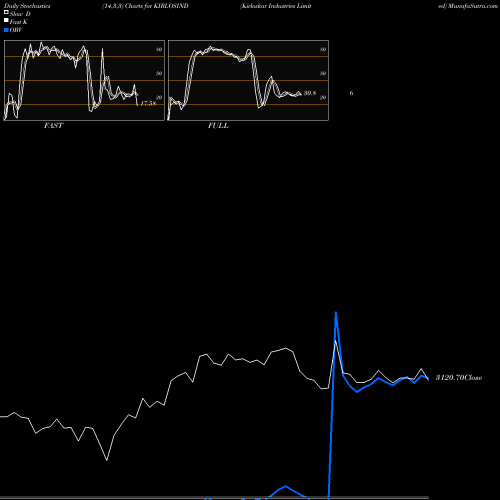Click the tall blue OBV spike peak

336,313
